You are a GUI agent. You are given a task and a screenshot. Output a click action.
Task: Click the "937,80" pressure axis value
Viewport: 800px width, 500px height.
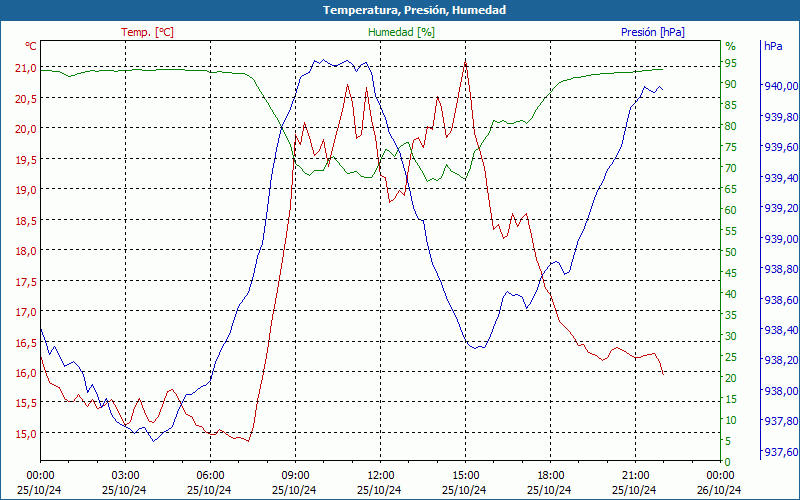click(x=781, y=421)
